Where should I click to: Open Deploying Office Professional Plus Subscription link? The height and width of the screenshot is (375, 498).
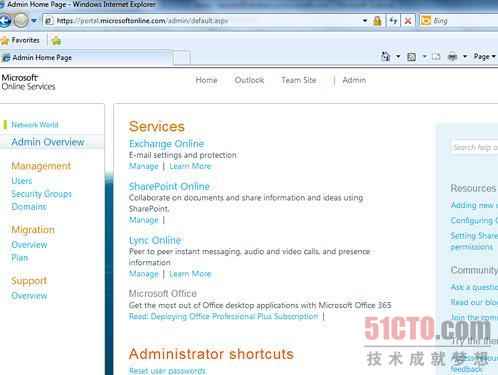(223, 316)
